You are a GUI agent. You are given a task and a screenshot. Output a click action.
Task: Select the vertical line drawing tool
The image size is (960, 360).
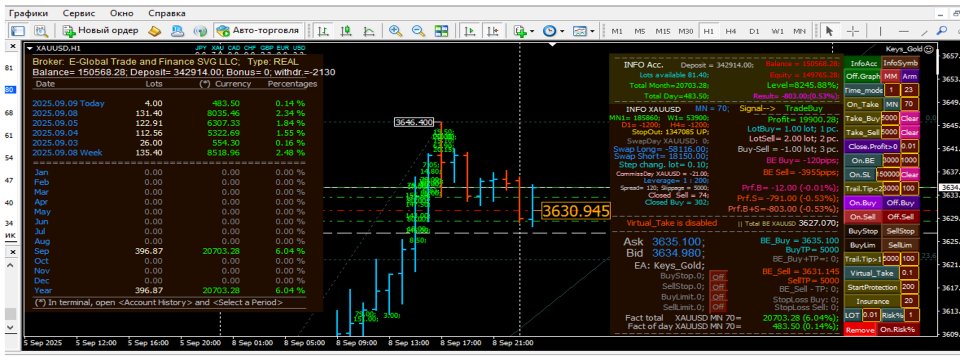(x=880, y=31)
